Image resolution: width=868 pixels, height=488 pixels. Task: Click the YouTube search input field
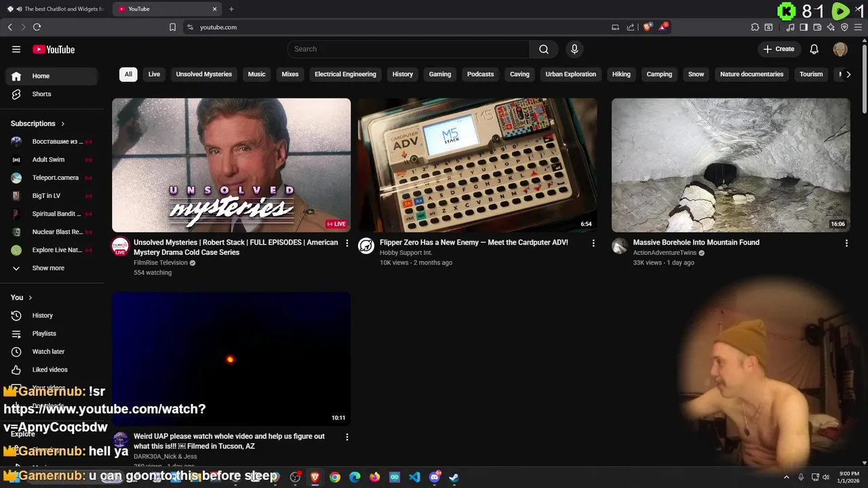point(409,49)
